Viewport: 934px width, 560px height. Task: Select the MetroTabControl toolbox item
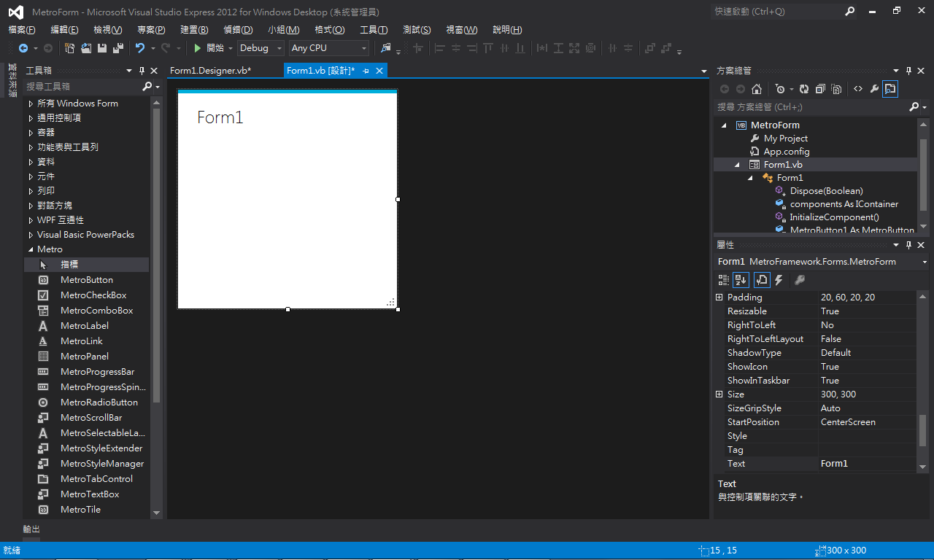[86, 479]
